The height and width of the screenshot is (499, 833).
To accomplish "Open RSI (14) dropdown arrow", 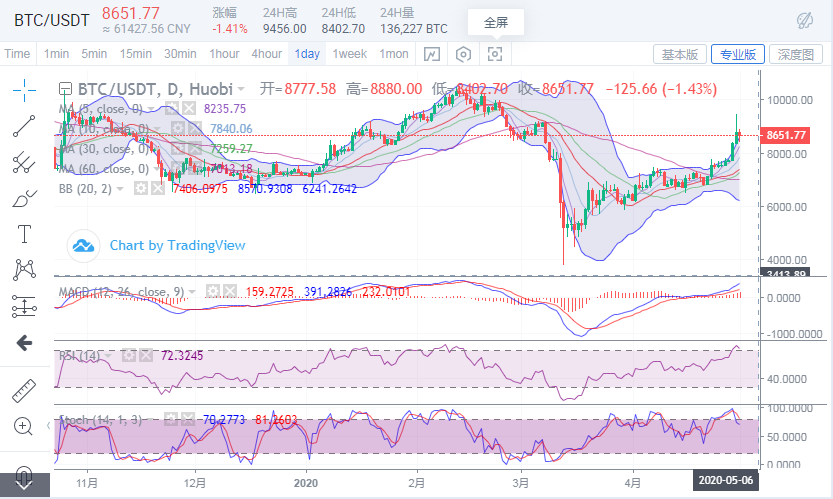I will (109, 355).
